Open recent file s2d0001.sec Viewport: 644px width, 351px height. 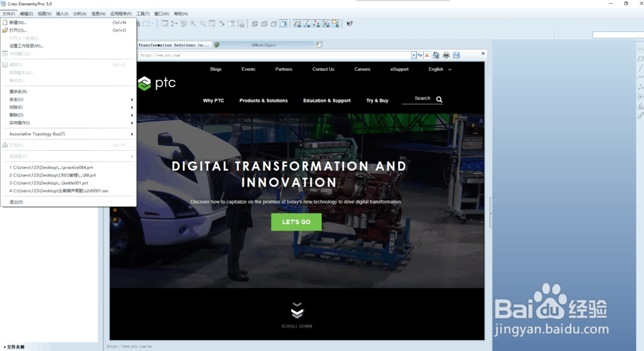(x=68, y=191)
